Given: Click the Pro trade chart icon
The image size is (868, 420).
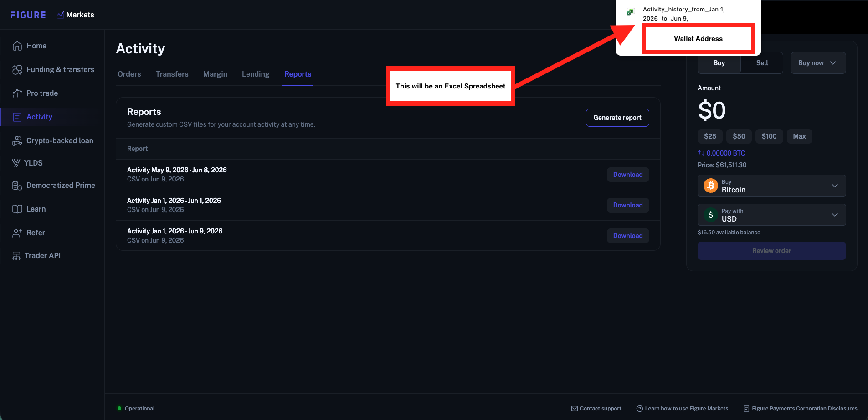Looking at the screenshot, I should click(x=17, y=93).
